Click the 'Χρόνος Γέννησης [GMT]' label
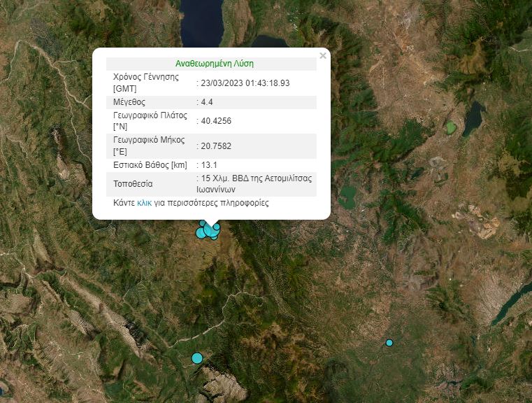This screenshot has width=532, height=403. [x=146, y=83]
